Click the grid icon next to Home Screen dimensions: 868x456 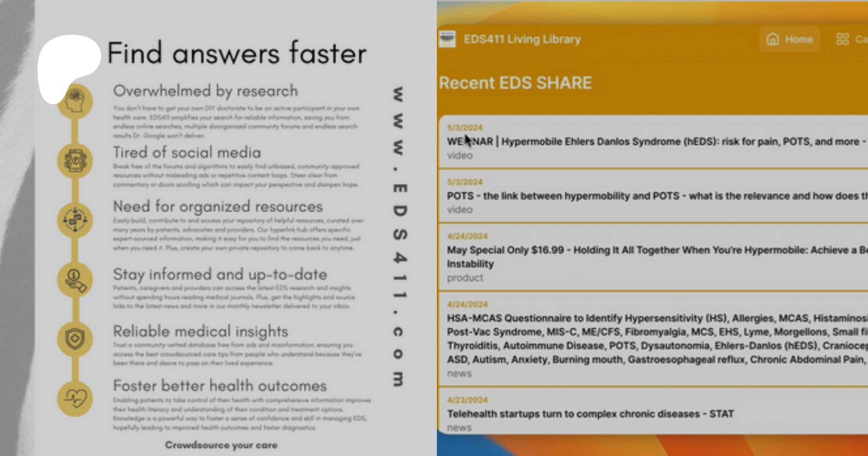click(842, 39)
